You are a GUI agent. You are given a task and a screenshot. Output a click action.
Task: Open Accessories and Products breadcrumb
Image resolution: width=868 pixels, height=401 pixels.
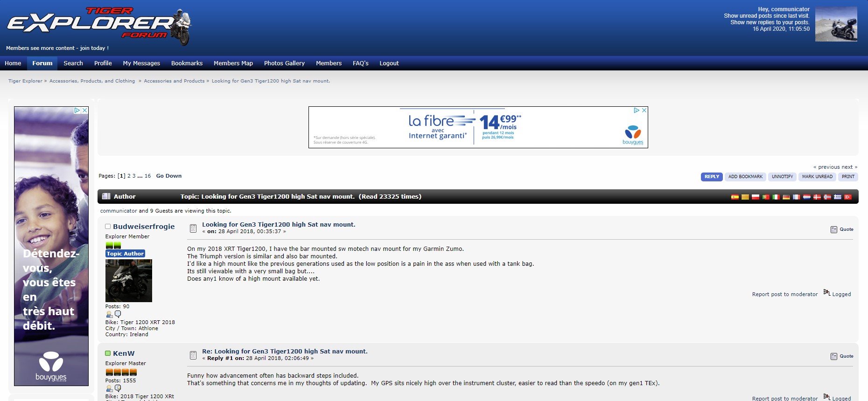(174, 81)
